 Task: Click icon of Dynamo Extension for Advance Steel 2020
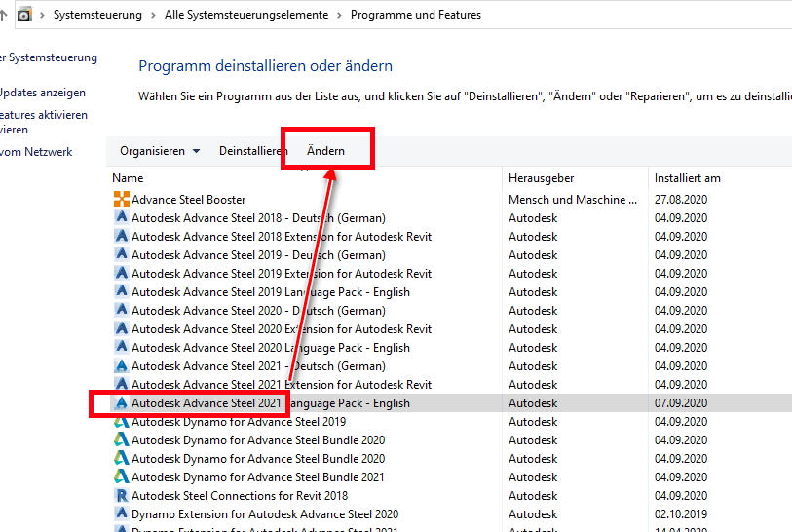coord(121,513)
